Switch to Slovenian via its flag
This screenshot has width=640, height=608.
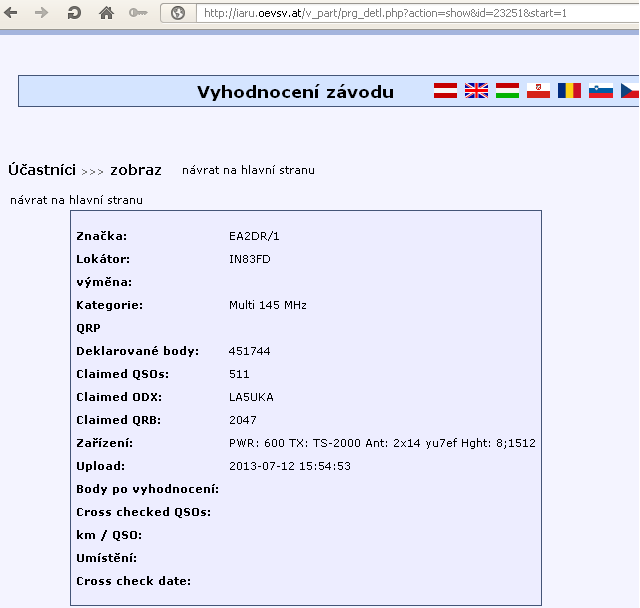coord(600,91)
